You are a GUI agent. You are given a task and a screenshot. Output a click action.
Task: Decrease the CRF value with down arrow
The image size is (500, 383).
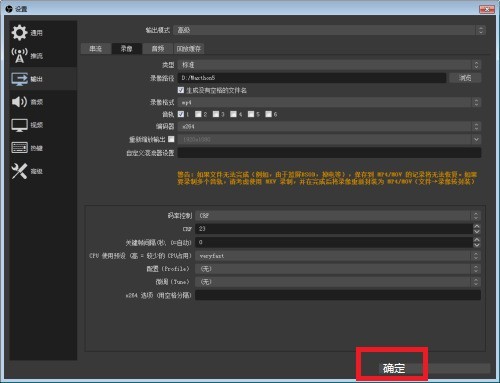click(x=477, y=231)
